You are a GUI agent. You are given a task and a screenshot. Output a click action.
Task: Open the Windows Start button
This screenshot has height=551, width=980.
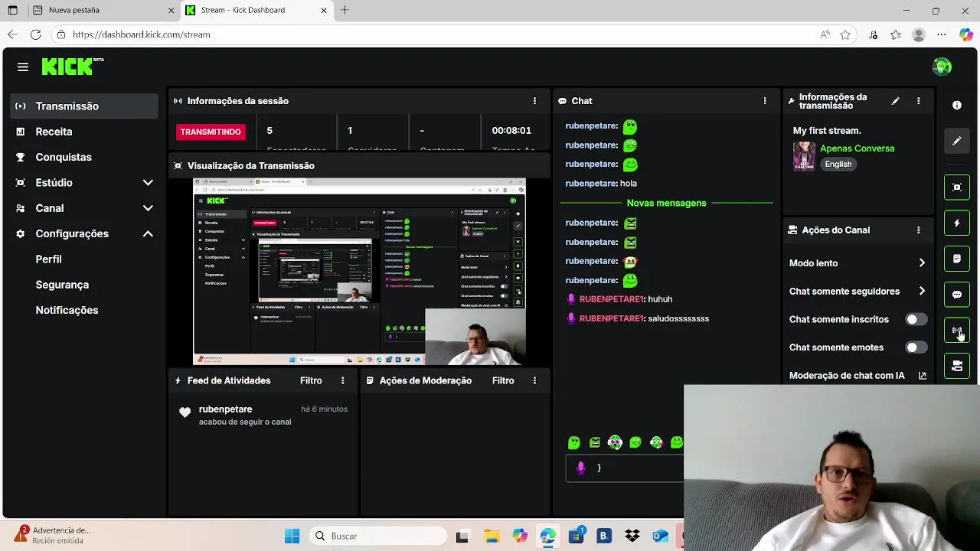(292, 536)
